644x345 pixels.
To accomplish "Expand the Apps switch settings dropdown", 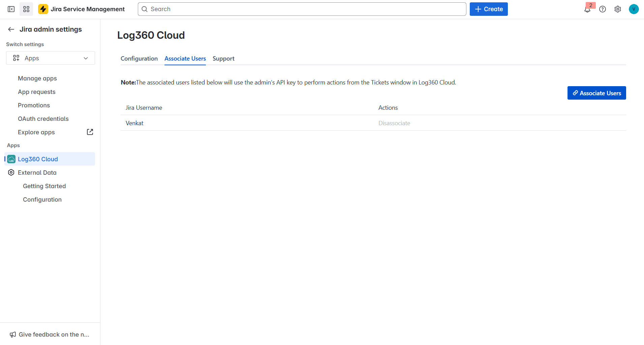I will [x=50, y=58].
